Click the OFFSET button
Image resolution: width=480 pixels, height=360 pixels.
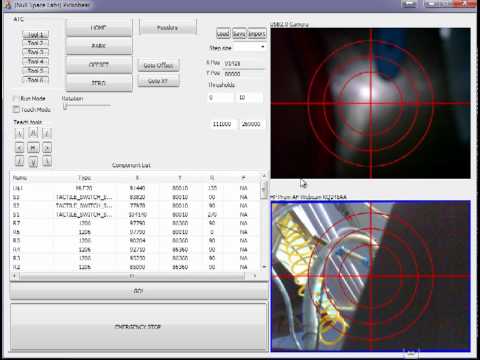point(99,64)
